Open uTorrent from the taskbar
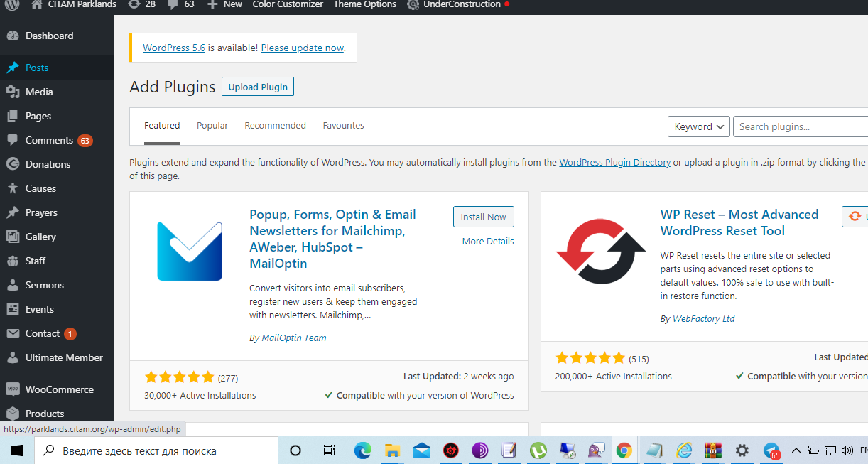Image resolution: width=868 pixels, height=464 pixels. click(538, 450)
